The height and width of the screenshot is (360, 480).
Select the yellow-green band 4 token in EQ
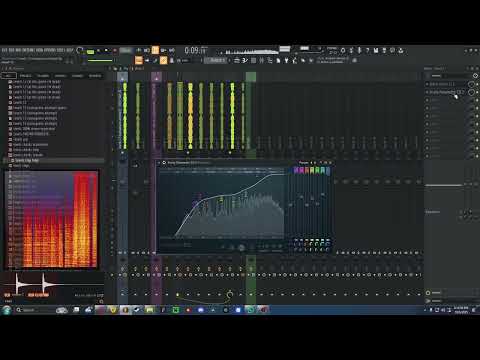312,170
